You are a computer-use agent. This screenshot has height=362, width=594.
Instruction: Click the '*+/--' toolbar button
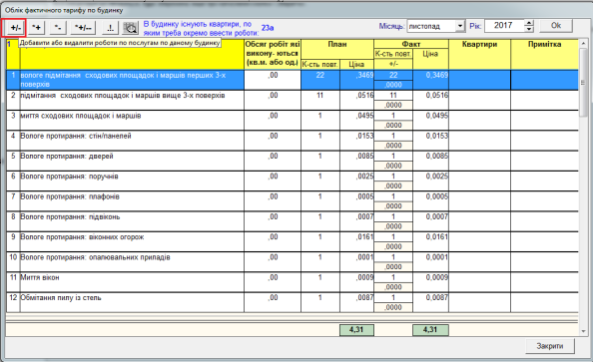point(83,28)
